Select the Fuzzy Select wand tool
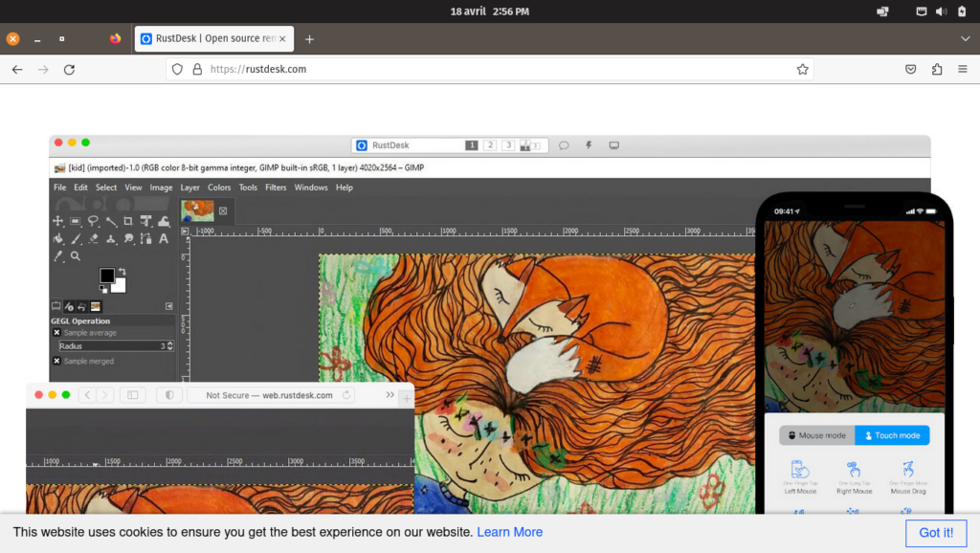980x553 pixels. [x=111, y=221]
